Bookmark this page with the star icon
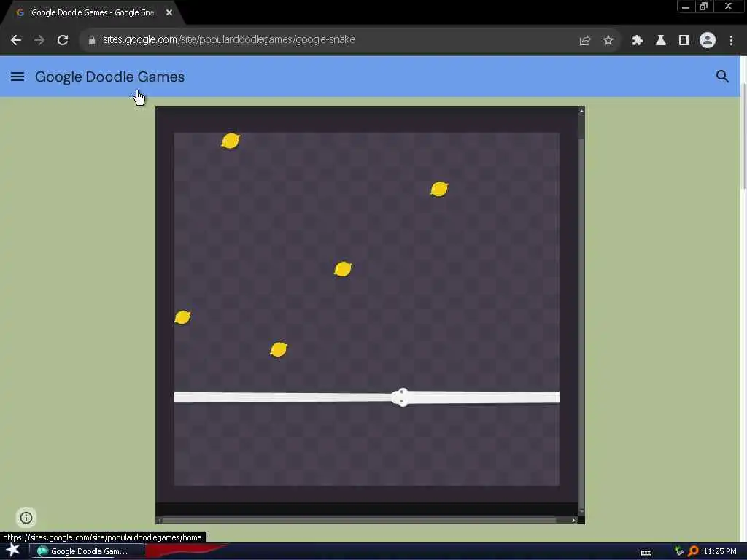The height and width of the screenshot is (560, 747). pos(608,41)
